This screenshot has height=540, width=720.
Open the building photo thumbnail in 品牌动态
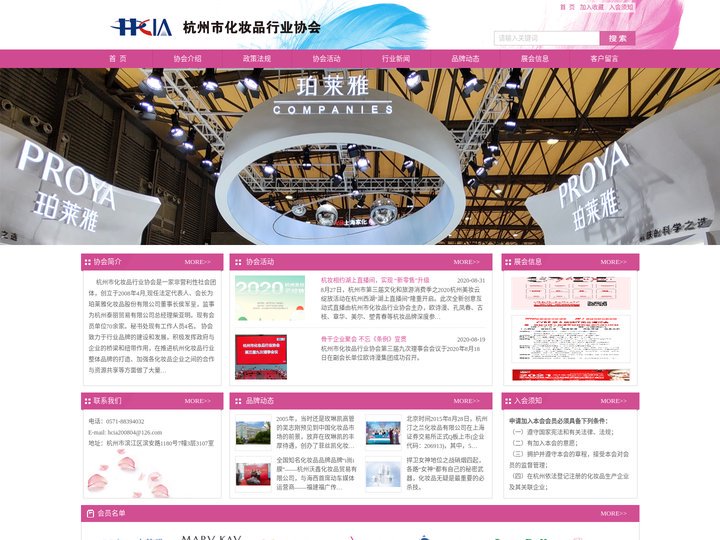coord(253,433)
